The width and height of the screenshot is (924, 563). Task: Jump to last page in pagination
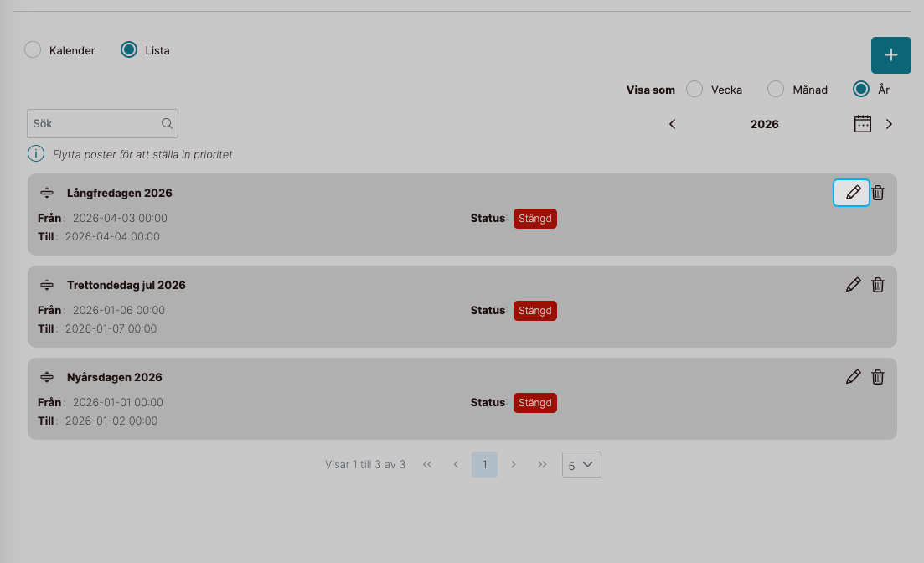coord(542,464)
